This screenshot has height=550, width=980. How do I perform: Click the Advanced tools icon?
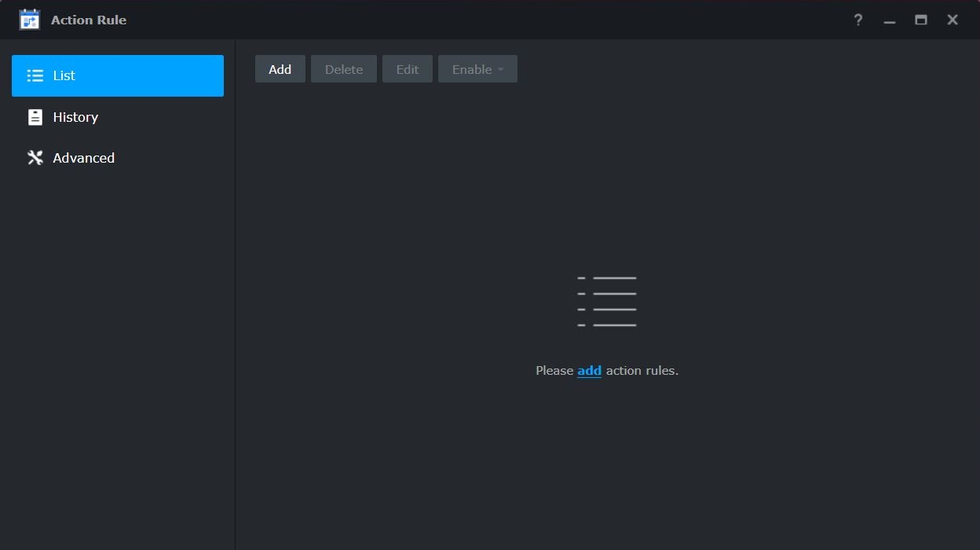coord(35,158)
